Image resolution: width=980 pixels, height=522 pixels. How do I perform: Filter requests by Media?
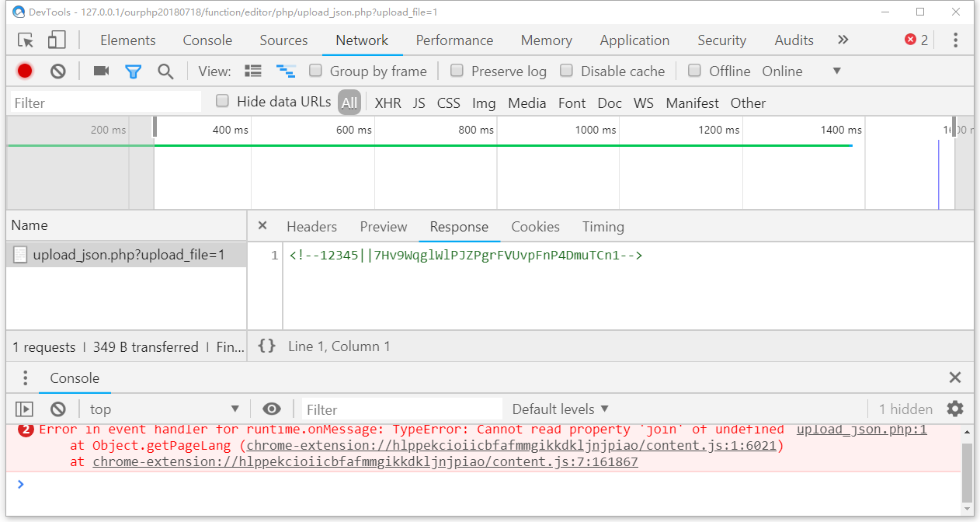click(527, 103)
